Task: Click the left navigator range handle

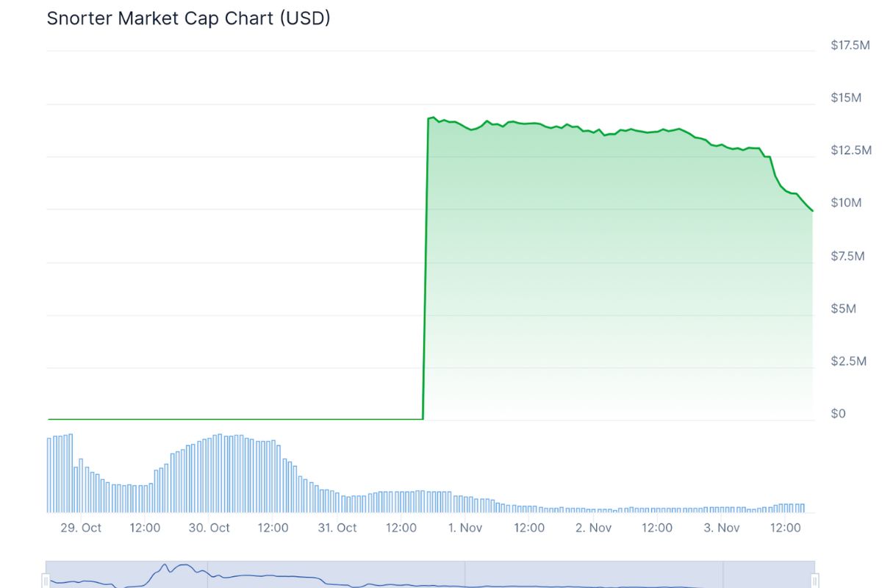Action: pos(46,581)
